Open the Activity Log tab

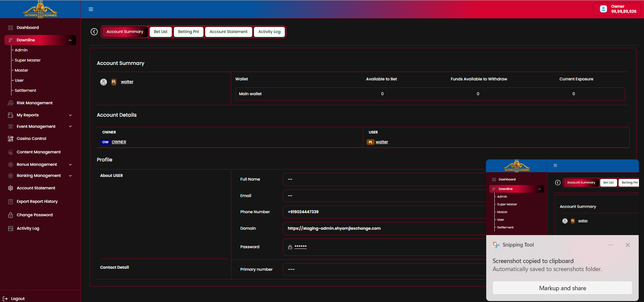[269, 32]
